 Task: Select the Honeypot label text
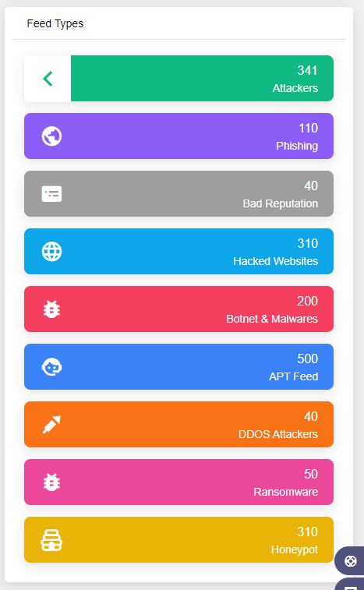pos(295,549)
